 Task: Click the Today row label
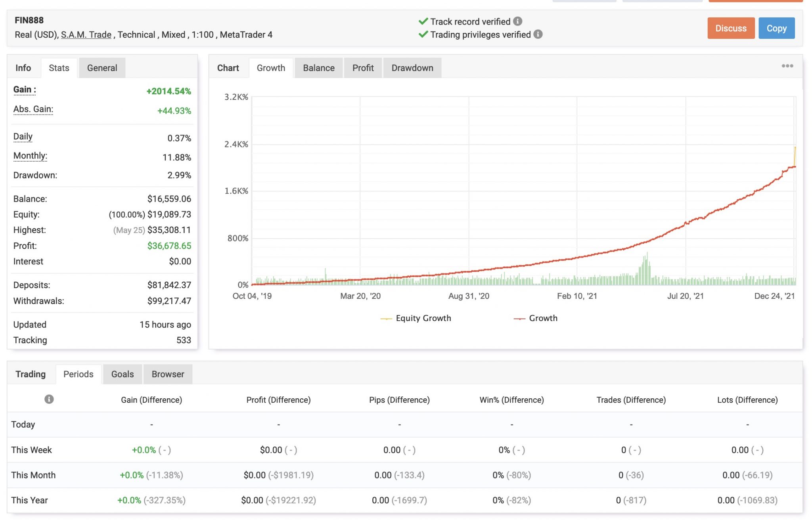(23, 424)
